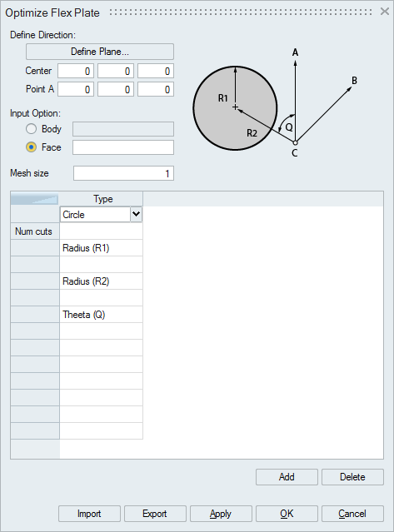Close the Optimize Flex Plate dialog
The image size is (394, 532).
385,12
